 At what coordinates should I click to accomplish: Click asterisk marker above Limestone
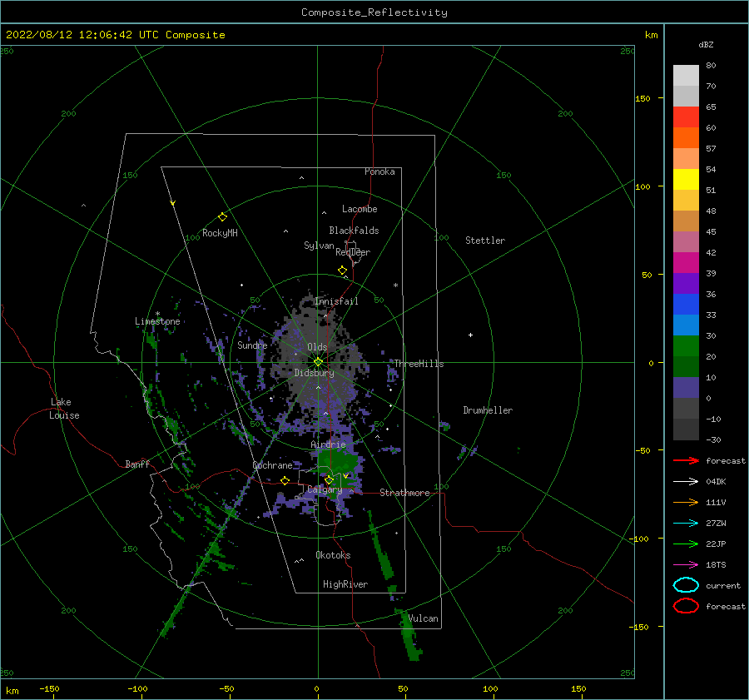(x=157, y=314)
